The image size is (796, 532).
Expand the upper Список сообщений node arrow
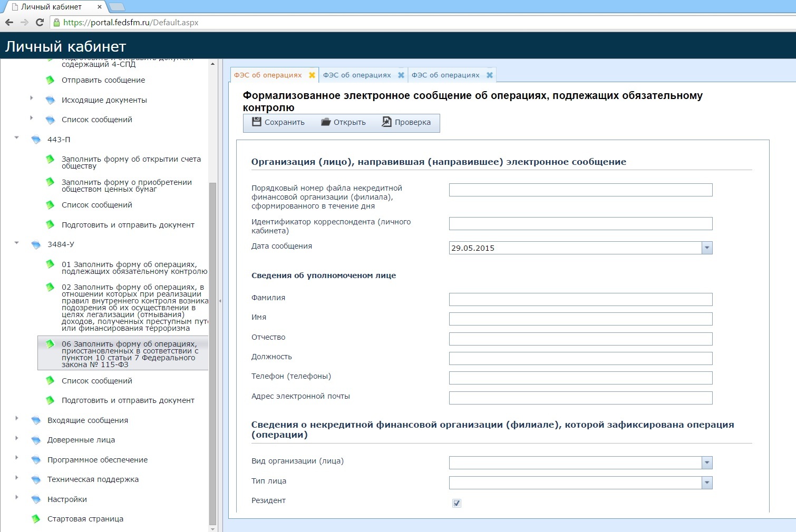coord(31,117)
